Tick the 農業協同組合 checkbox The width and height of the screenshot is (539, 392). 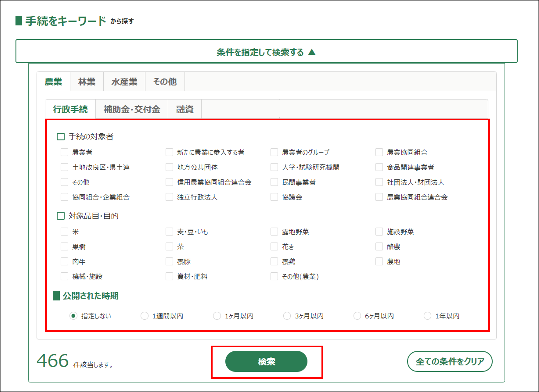(379, 152)
